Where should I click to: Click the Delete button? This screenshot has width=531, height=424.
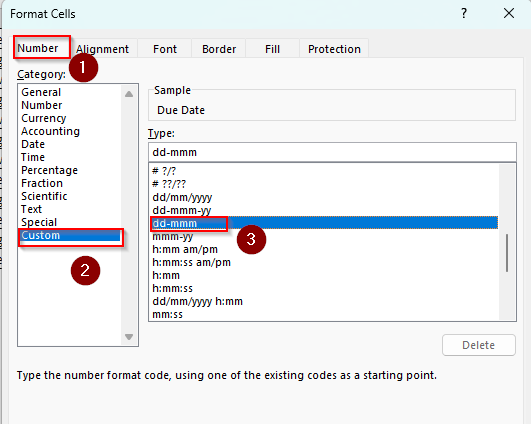pyautogui.click(x=479, y=345)
